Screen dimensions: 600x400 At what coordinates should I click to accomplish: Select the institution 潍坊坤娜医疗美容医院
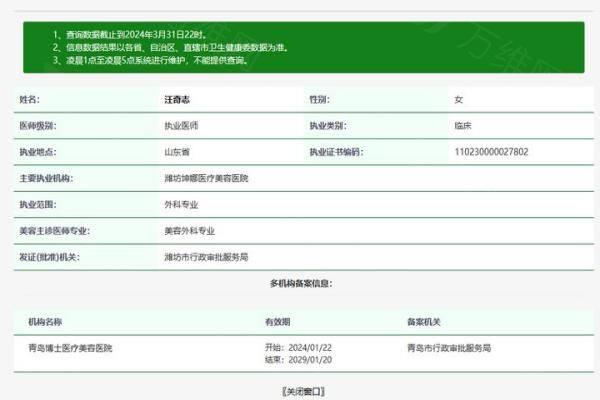point(206,178)
